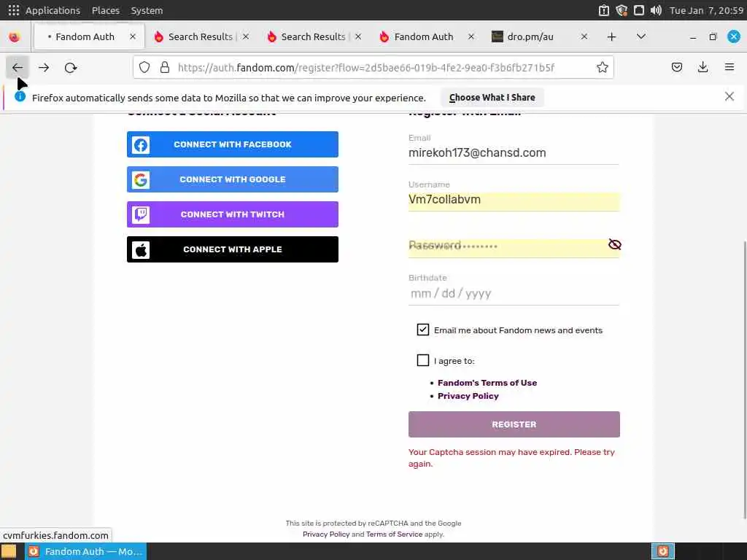Image resolution: width=747 pixels, height=560 pixels.
Task: Switch to the dro.pm/au tab
Action: 530,36
